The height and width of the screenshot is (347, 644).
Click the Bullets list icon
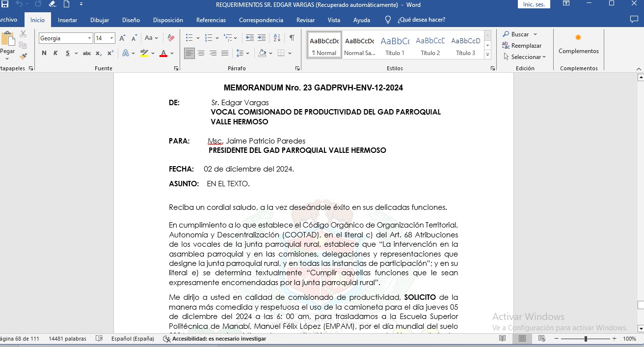[189, 38]
